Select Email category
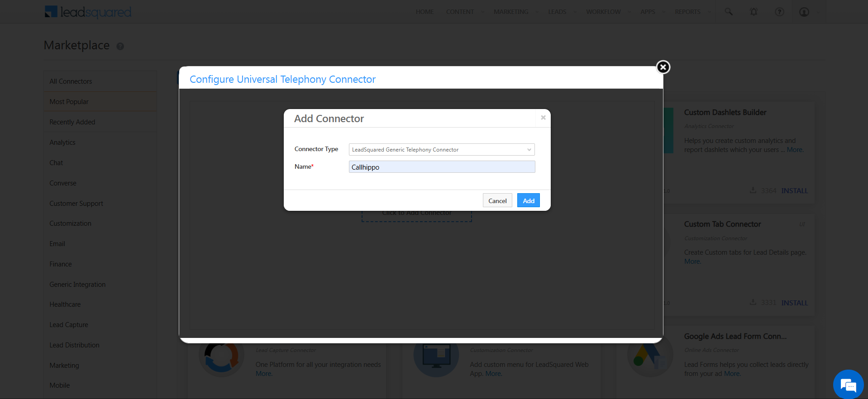The image size is (868, 399). 100,244
